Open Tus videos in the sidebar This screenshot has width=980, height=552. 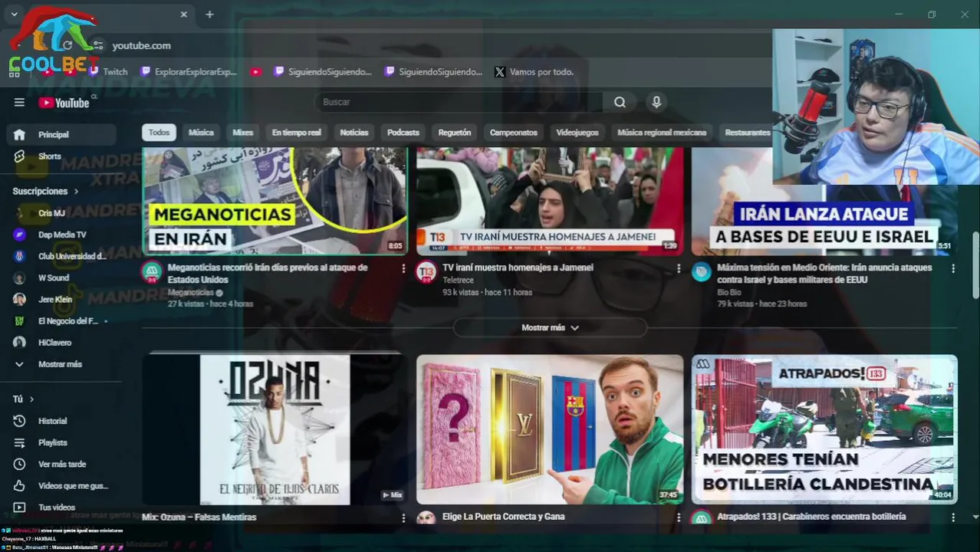61,507
